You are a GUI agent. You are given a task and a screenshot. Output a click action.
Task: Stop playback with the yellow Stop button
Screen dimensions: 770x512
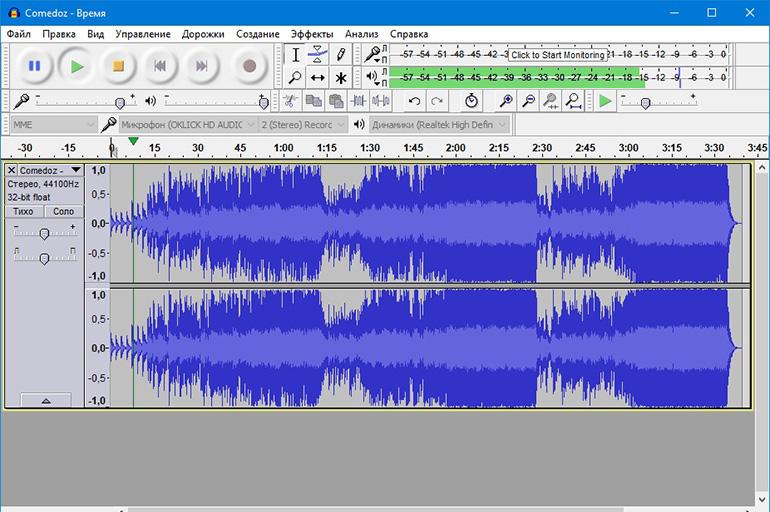(118, 66)
